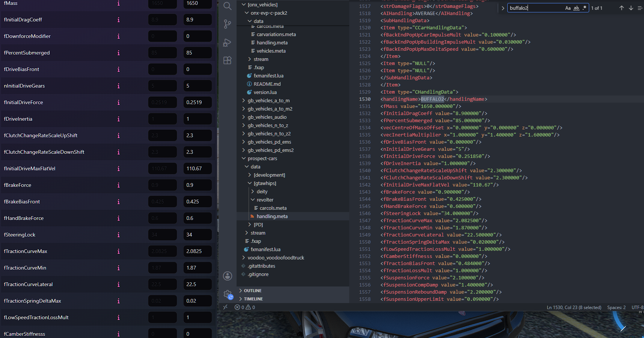Open README.md file
Viewport: 644px width, 338px height.
267,84
